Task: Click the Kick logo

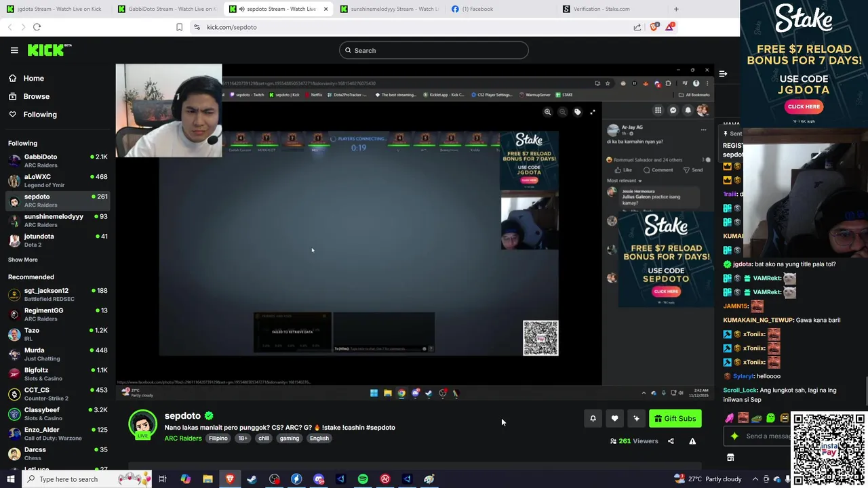Action: click(50, 50)
